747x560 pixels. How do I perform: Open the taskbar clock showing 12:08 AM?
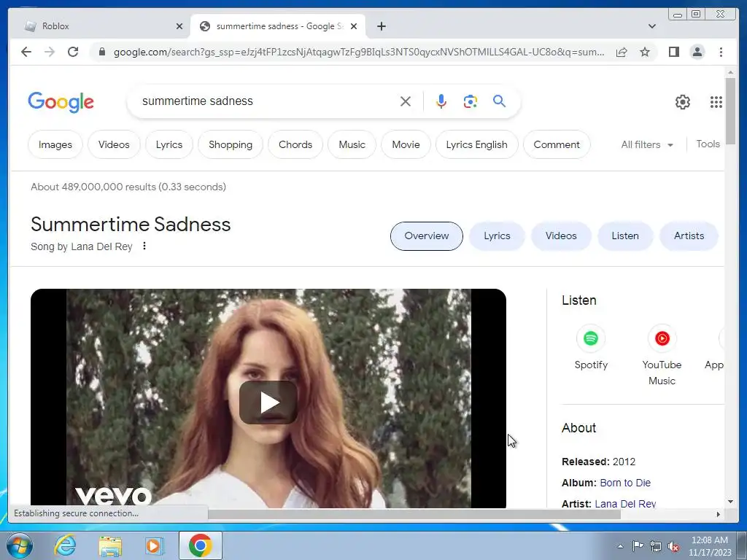[709, 546]
